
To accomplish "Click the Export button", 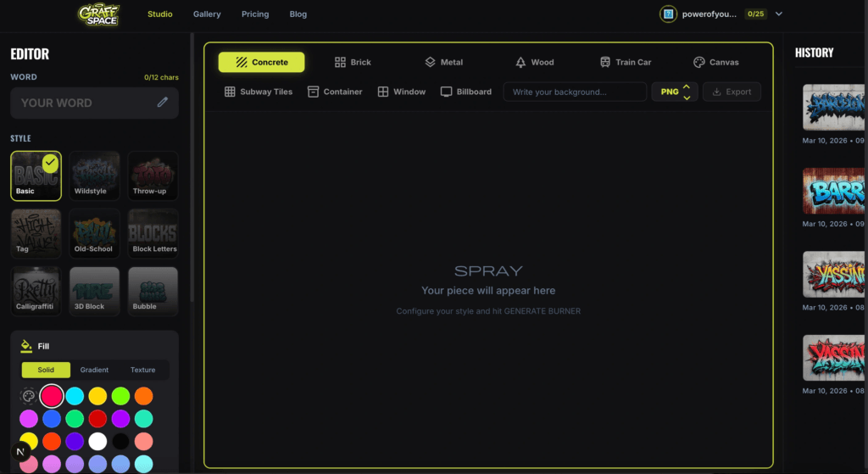I will [x=732, y=92].
